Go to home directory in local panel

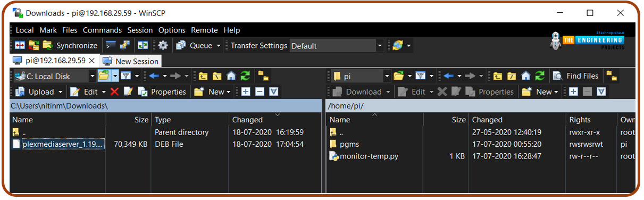(231, 76)
